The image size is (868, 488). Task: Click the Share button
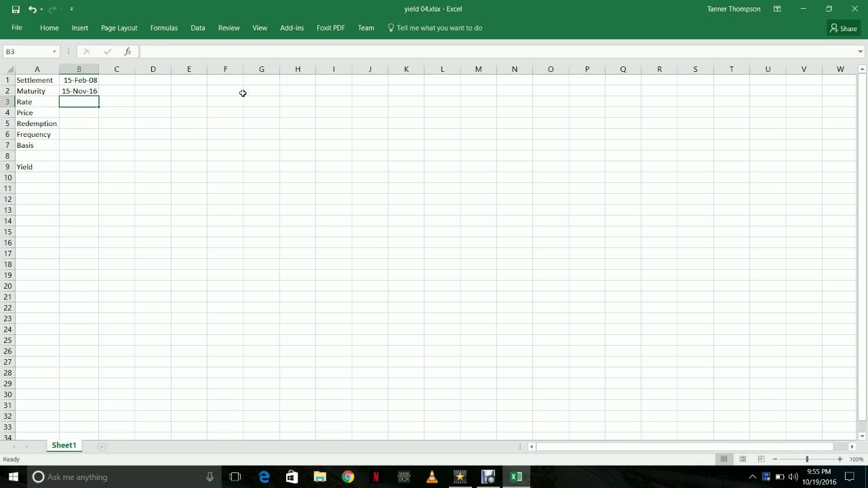844,28
